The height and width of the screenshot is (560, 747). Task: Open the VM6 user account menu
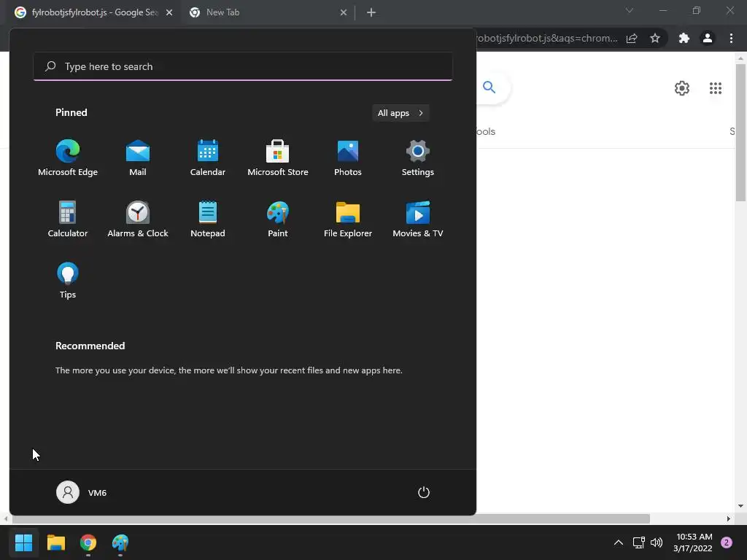82,492
